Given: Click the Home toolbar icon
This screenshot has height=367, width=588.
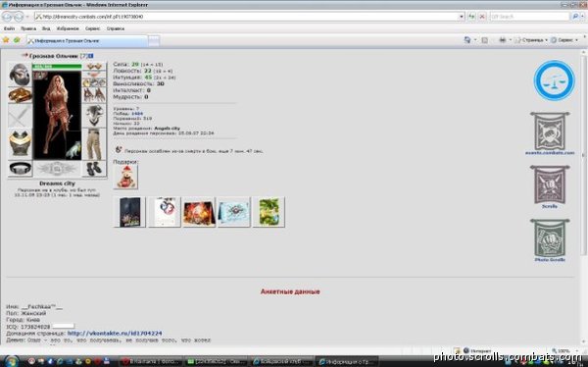Looking at the screenshot, I should pos(467,40).
